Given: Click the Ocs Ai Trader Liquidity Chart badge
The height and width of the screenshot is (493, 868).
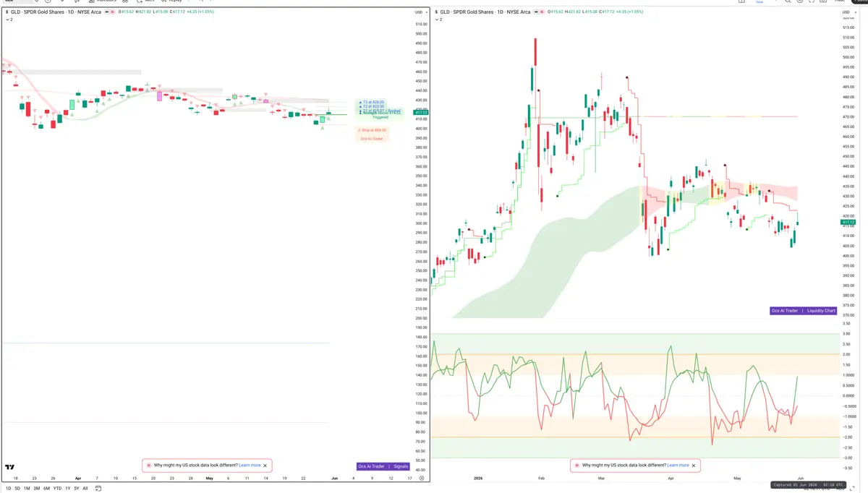Looking at the screenshot, I should [x=804, y=311].
